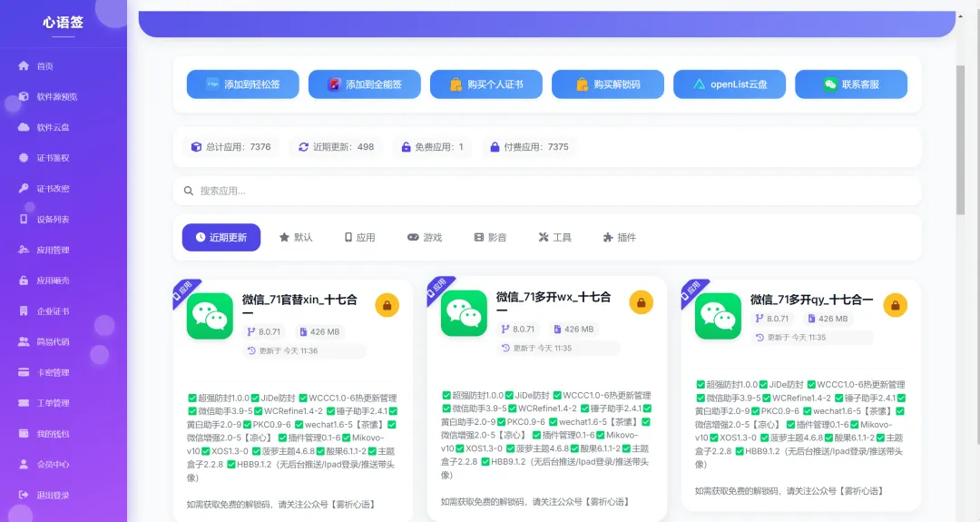The height and width of the screenshot is (522, 980).
Task: Click the logout icon for 退出登录
Action: 24,495
